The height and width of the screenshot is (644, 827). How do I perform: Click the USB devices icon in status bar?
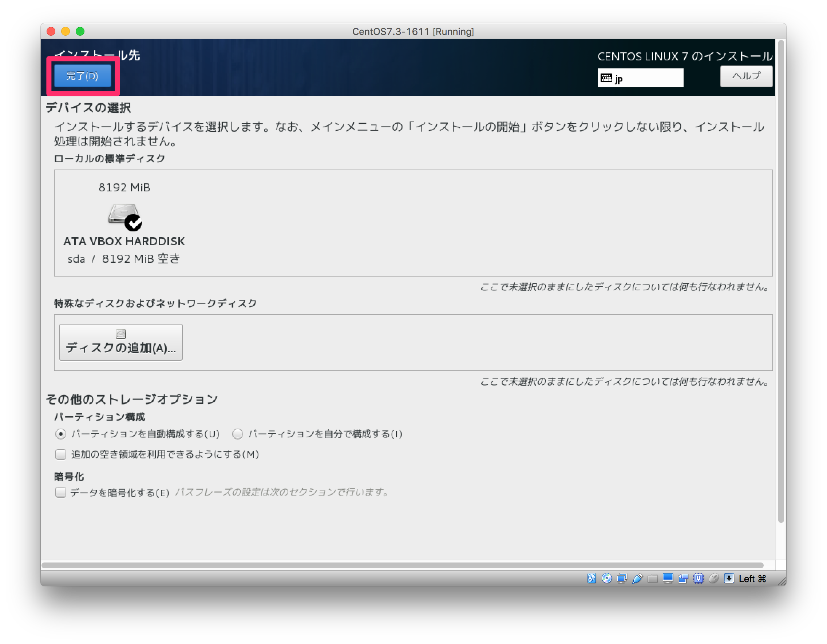click(x=637, y=578)
